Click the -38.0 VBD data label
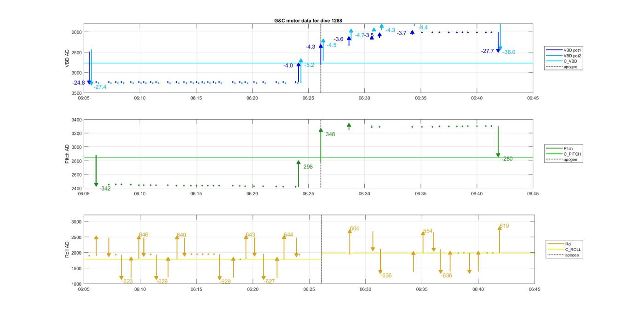Viewport: 644px width, 319px height. coord(509,52)
